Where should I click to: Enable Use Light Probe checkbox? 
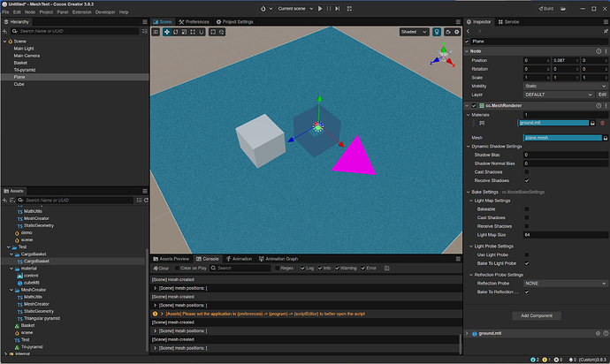click(x=526, y=255)
